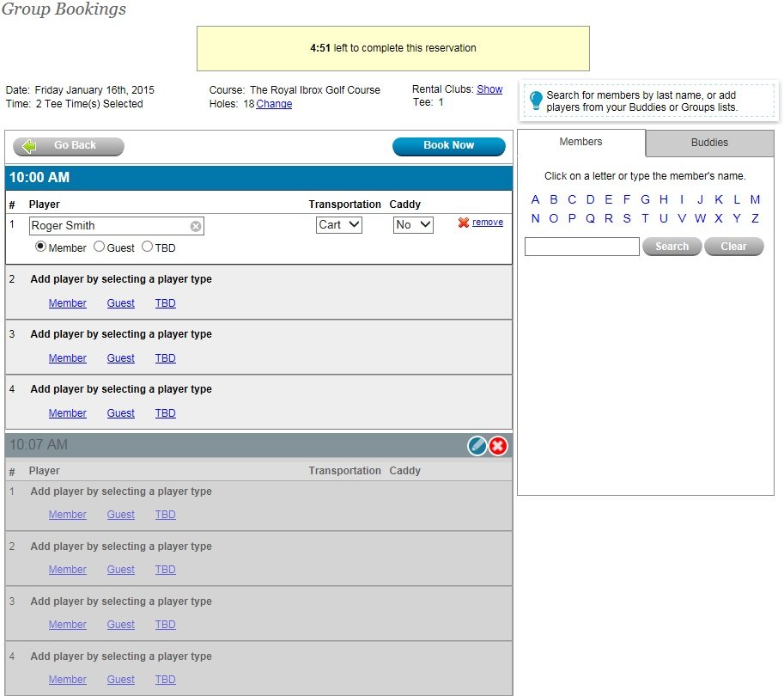Click the lightbulb tip icon
Viewport: 784px width, 696px height.
(x=536, y=101)
